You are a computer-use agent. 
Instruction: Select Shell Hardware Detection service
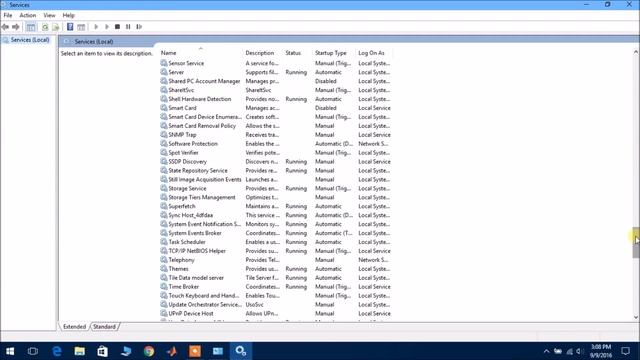[200, 99]
